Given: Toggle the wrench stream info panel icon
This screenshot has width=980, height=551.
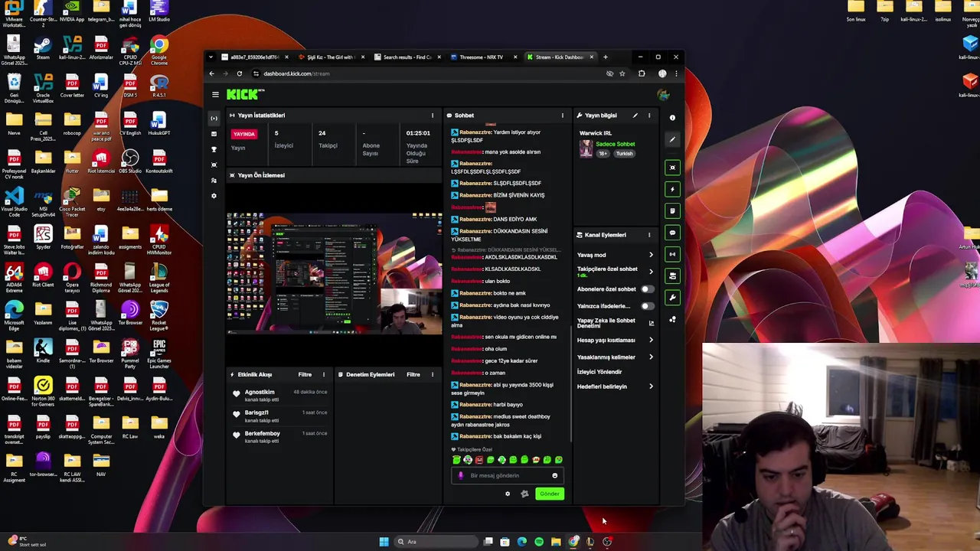Looking at the screenshot, I should tap(672, 298).
